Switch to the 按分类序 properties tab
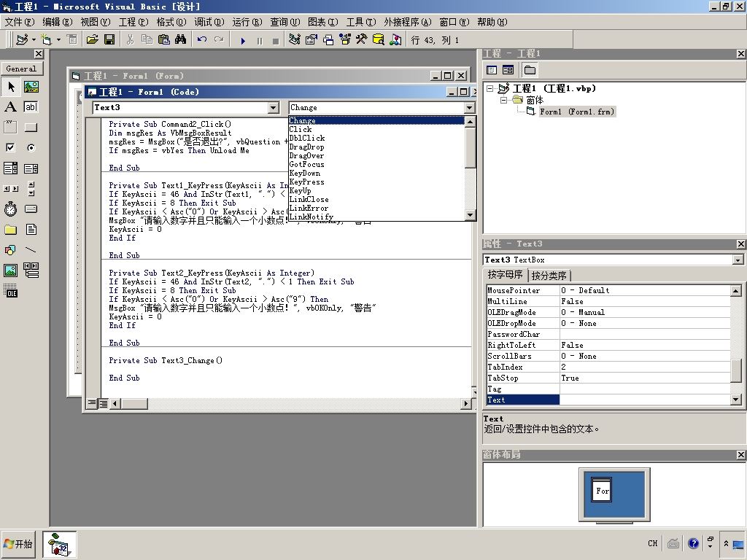This screenshot has height=560, width=747. click(549, 276)
